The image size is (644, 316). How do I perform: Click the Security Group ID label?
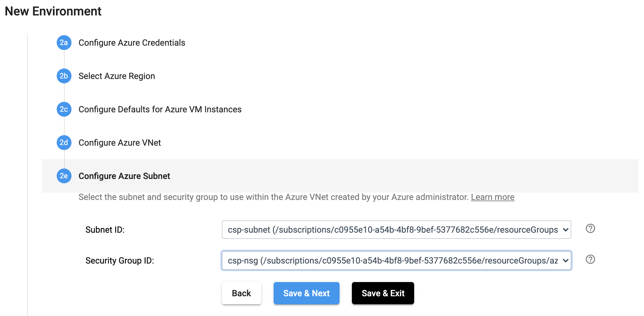coord(120,260)
